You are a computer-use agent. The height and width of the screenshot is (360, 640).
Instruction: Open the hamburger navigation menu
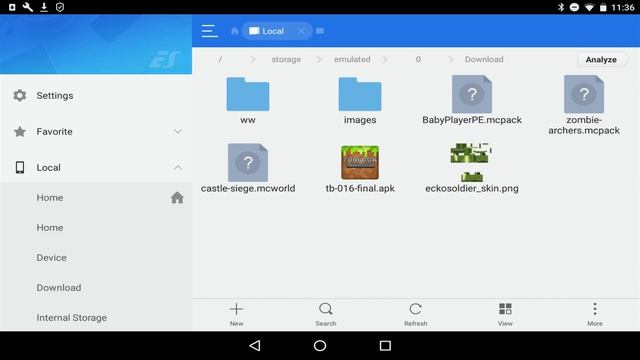[209, 31]
